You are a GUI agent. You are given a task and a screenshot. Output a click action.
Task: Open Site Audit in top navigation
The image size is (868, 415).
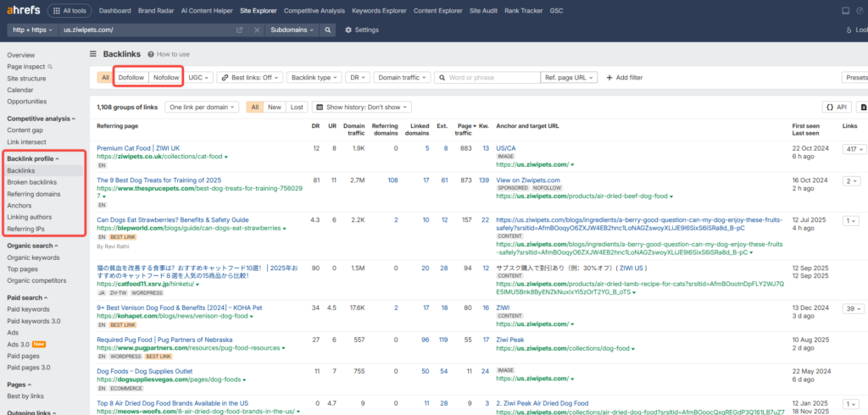pyautogui.click(x=483, y=10)
